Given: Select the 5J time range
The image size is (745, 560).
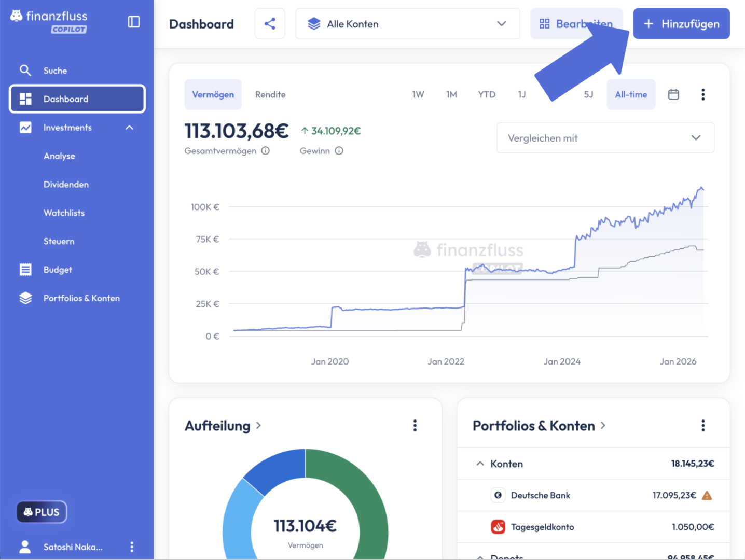Looking at the screenshot, I should pyautogui.click(x=588, y=94).
